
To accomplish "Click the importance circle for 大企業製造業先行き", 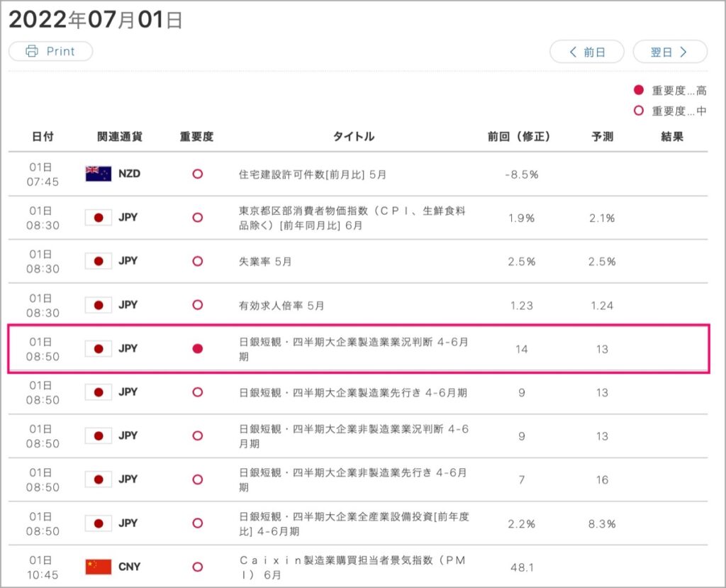I will coord(198,392).
